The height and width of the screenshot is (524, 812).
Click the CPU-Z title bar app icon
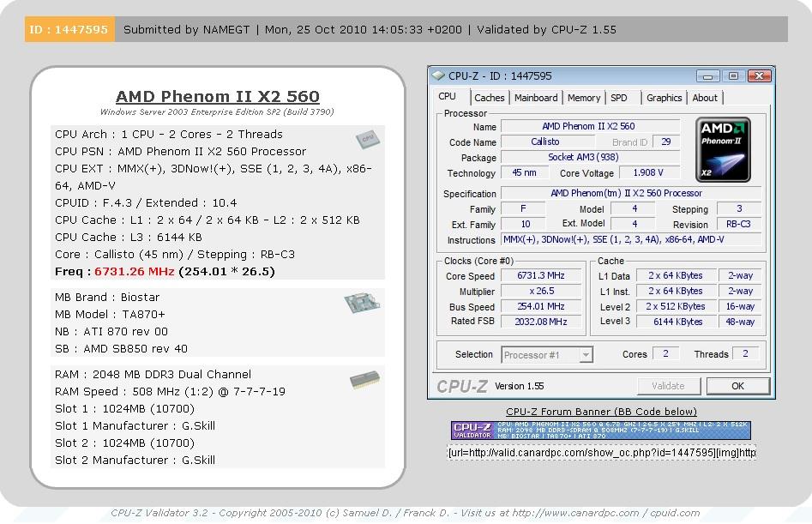438,75
